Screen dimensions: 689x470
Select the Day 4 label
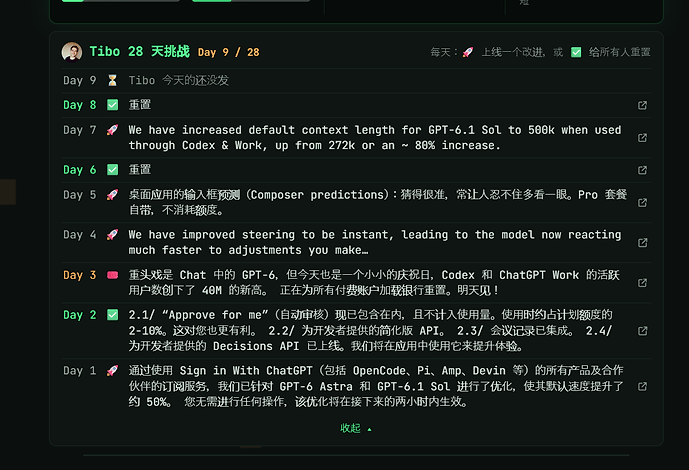80,235
